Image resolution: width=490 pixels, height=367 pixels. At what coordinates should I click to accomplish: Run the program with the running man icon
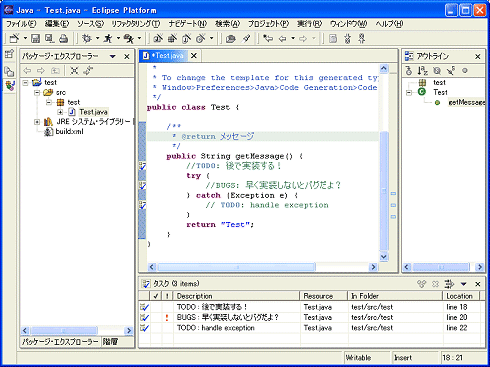point(108,39)
